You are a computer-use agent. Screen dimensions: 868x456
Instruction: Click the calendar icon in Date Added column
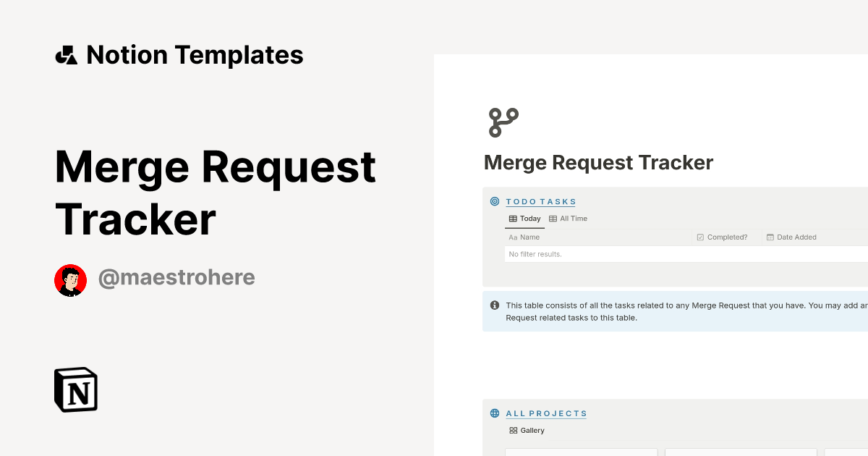coord(770,237)
